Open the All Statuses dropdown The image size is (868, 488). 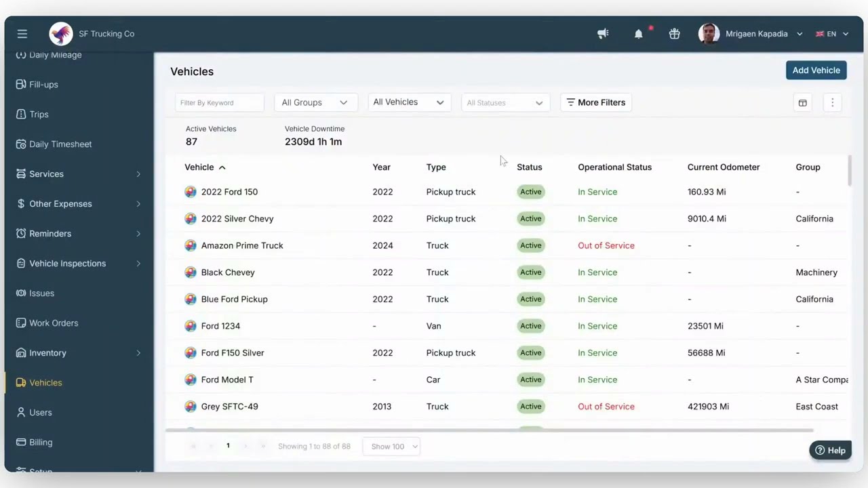pyautogui.click(x=505, y=102)
